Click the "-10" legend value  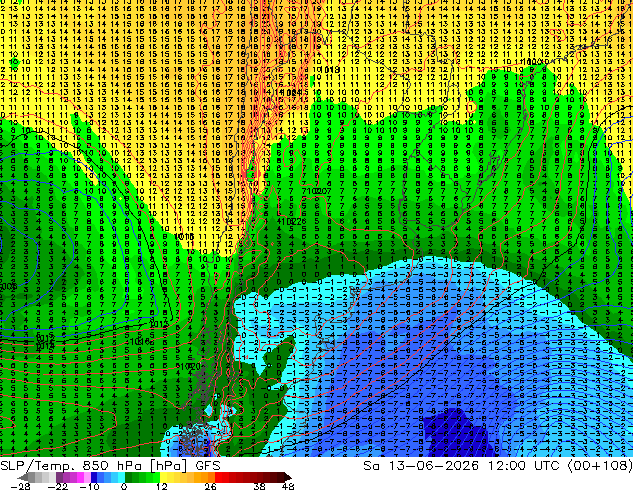pyautogui.click(x=90, y=486)
